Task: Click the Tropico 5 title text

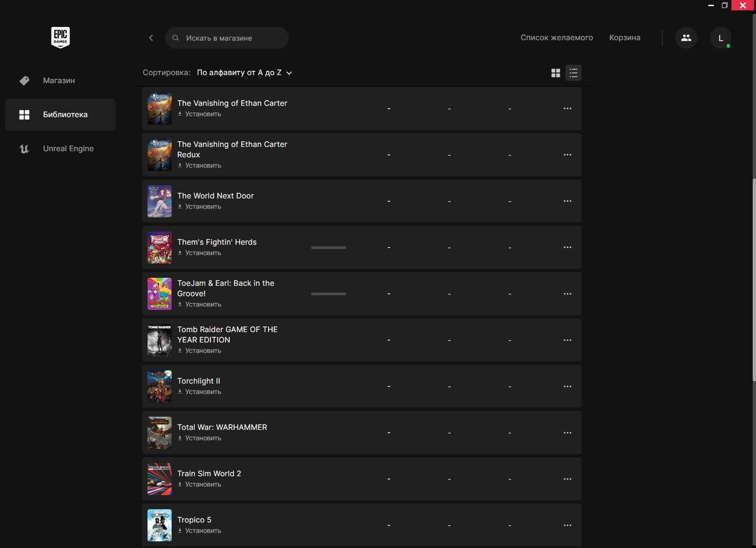Action: (x=194, y=520)
